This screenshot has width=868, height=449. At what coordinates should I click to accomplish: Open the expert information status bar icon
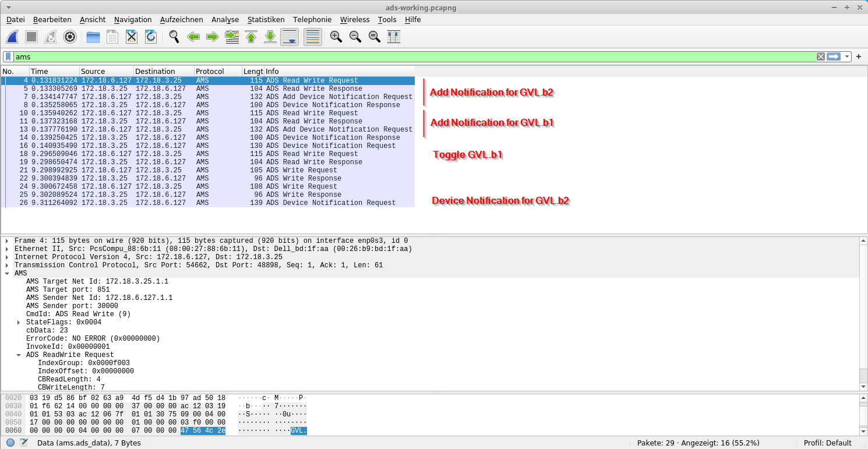(10, 443)
